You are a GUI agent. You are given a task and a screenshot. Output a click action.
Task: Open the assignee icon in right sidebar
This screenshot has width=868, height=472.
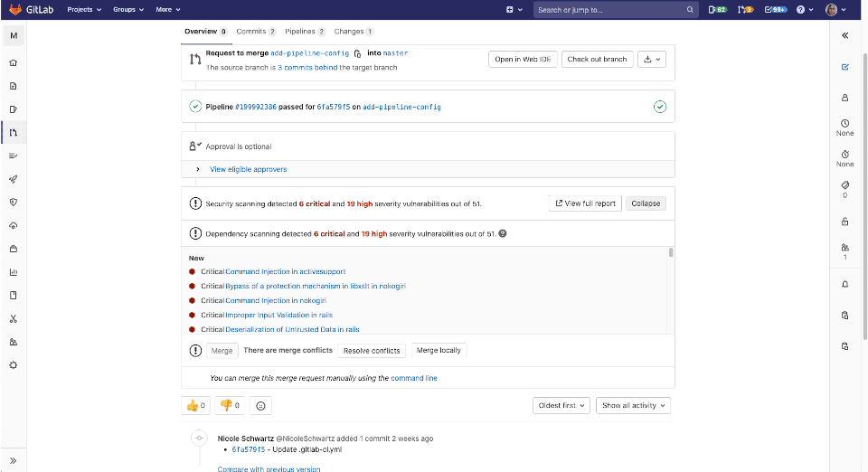click(x=844, y=98)
